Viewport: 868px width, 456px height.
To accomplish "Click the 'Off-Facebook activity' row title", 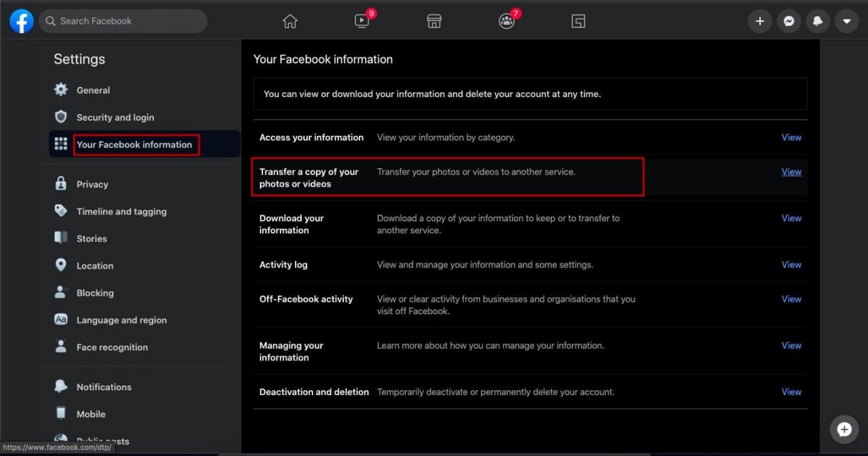I will pyautogui.click(x=306, y=299).
